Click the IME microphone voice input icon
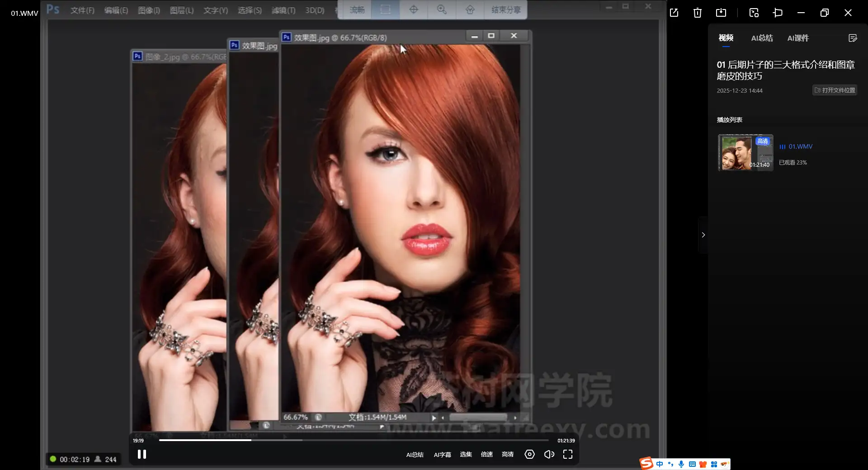The width and height of the screenshot is (868, 470). 681,464
